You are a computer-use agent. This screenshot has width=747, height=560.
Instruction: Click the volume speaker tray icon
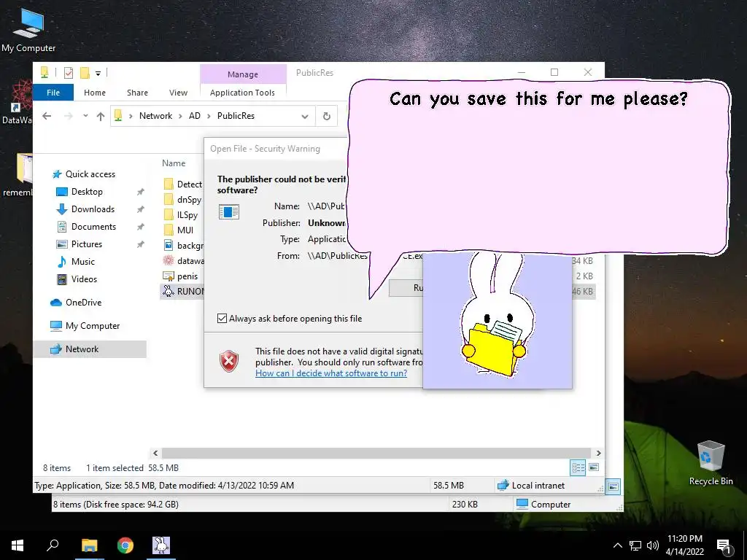pyautogui.click(x=653, y=545)
